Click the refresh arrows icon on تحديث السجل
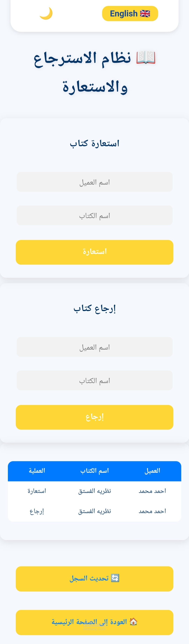The width and height of the screenshot is (189, 644). (115, 578)
